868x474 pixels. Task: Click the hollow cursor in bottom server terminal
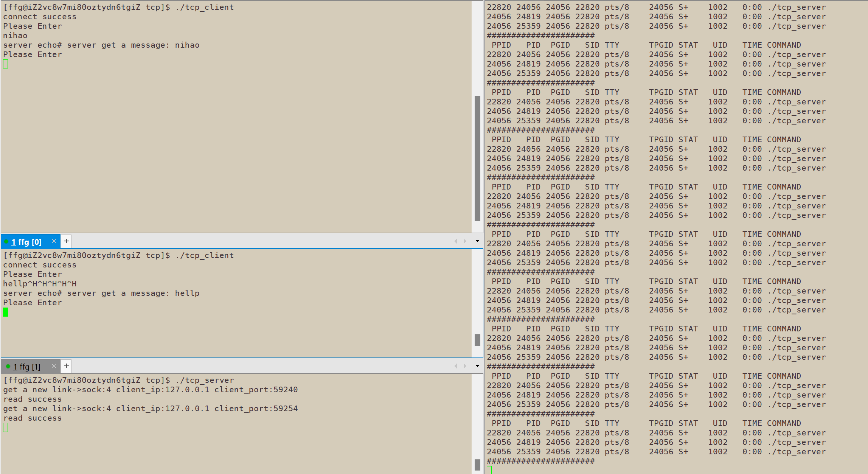click(6, 427)
